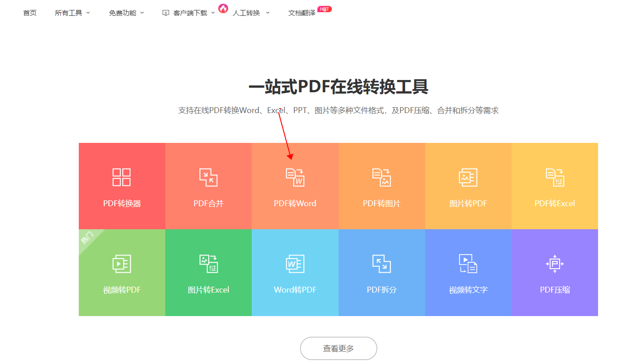This screenshot has width=618, height=364.
Task: Open the 图片转Excel icon
Action: pyautogui.click(x=209, y=264)
